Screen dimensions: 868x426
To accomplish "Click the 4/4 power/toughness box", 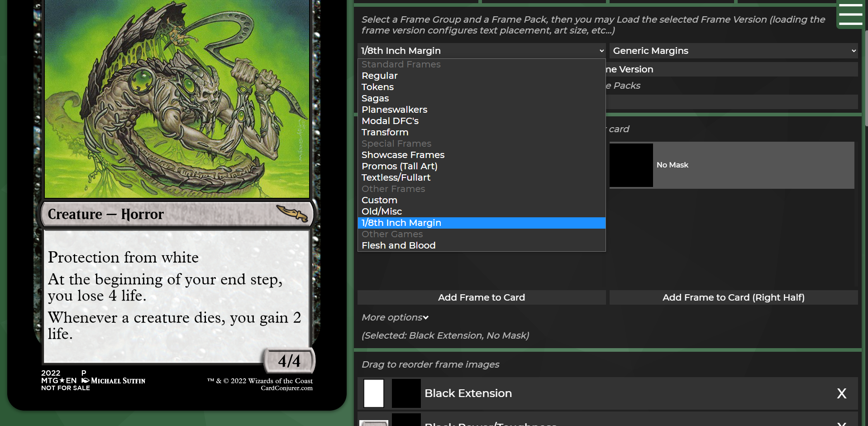I will tap(289, 361).
